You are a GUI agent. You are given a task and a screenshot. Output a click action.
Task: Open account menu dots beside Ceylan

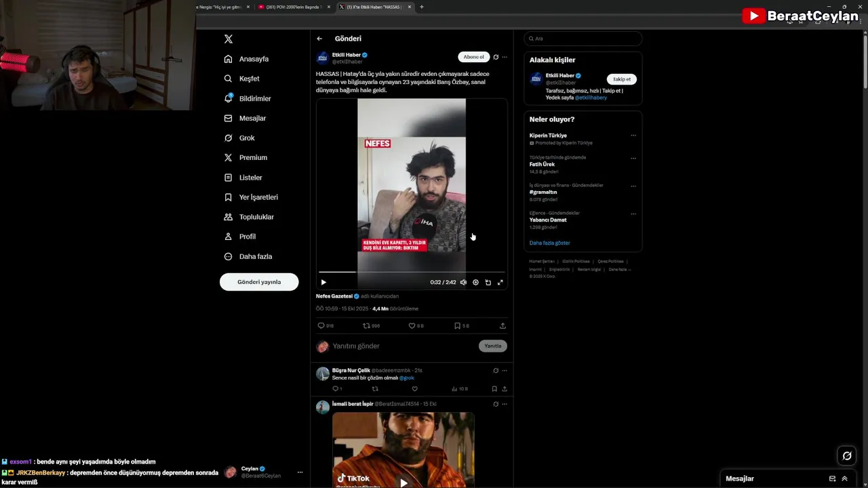[x=300, y=472]
